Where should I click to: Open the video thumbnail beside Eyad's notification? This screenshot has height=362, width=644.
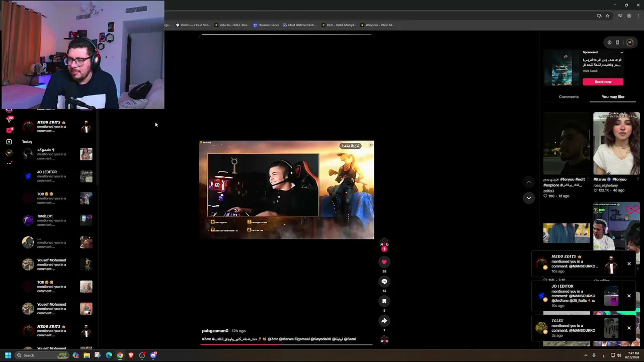[86, 154]
